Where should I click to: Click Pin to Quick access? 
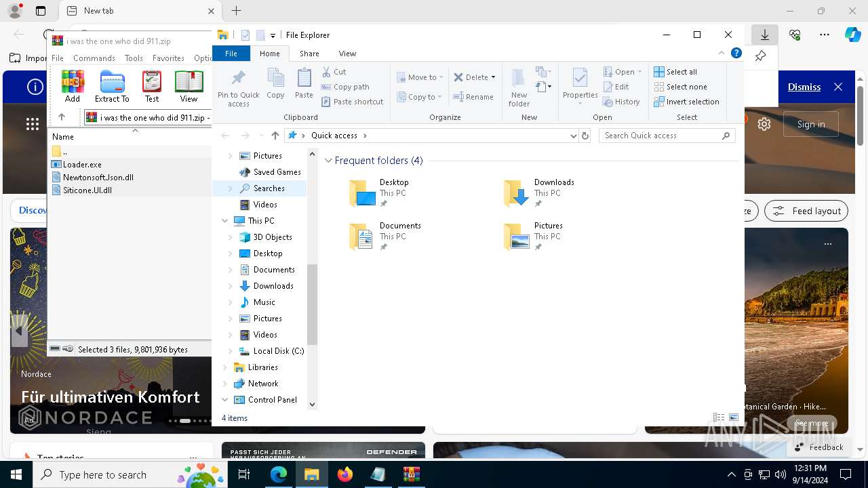coord(238,87)
